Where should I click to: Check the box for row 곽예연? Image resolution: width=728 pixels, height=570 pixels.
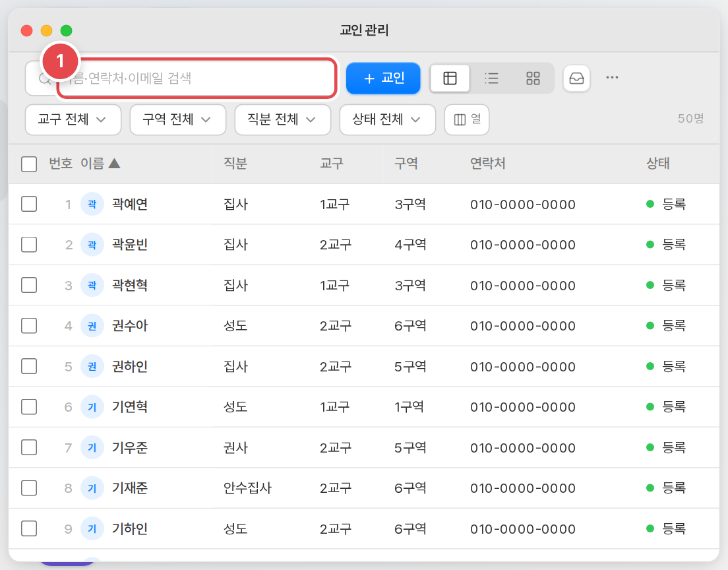29,204
